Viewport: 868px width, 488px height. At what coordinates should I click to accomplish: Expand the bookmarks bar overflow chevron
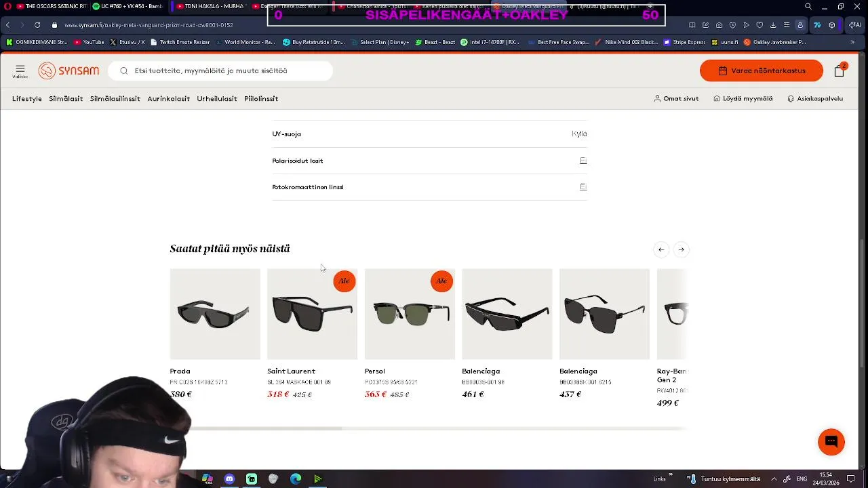pyautogui.click(x=853, y=42)
